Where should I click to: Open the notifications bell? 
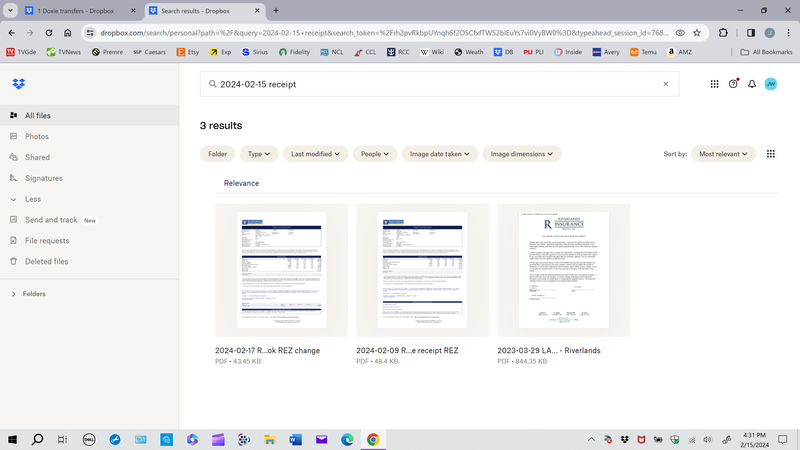coord(752,84)
